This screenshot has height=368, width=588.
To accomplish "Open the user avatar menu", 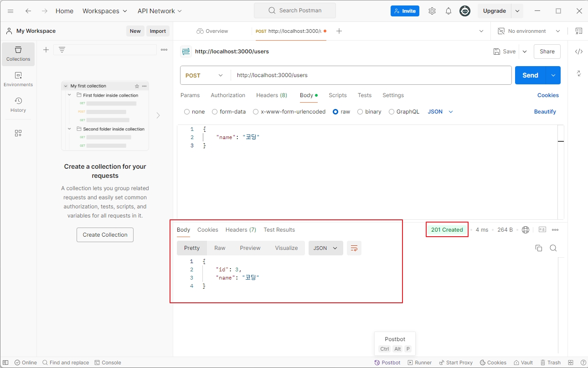I will click(465, 11).
